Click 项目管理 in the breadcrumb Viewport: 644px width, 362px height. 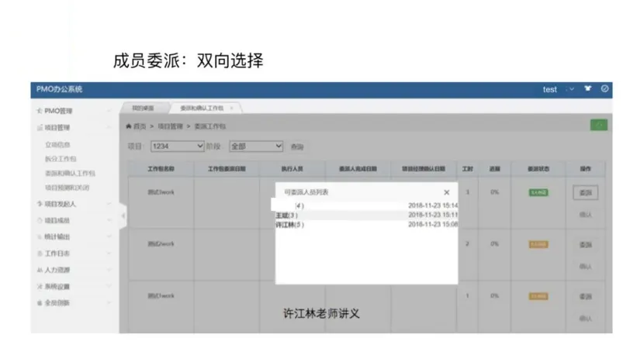click(x=170, y=126)
